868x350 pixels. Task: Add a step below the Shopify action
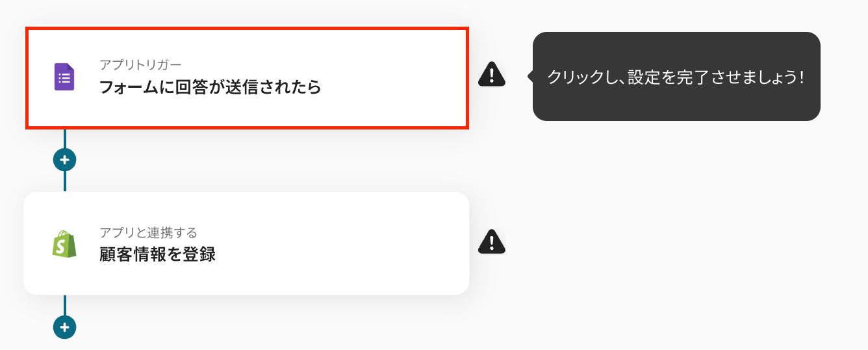pos(64,327)
